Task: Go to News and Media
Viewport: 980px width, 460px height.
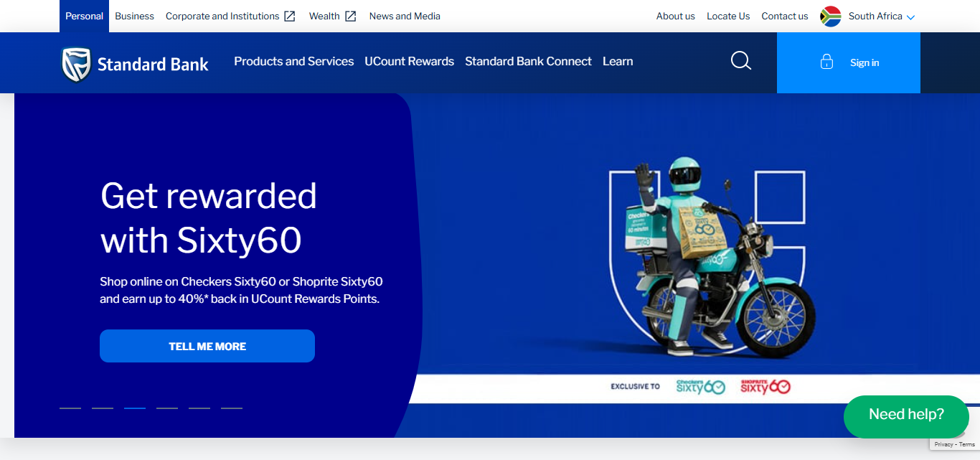Action: 405,16
